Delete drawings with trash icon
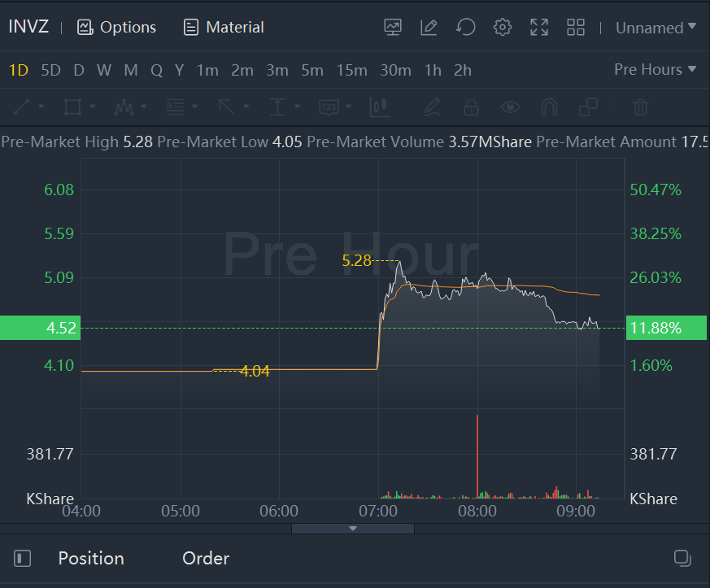Viewport: 710px width, 588px height. pyautogui.click(x=640, y=107)
